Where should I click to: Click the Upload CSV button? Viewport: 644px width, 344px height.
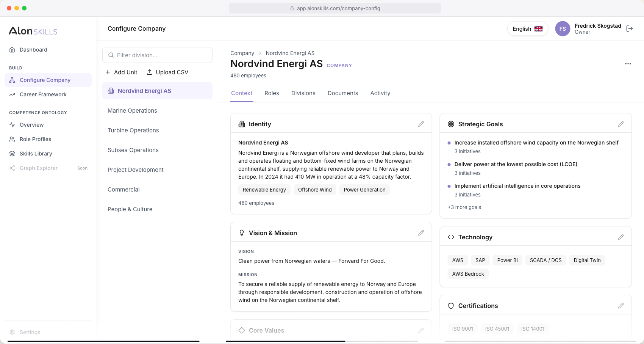(167, 72)
